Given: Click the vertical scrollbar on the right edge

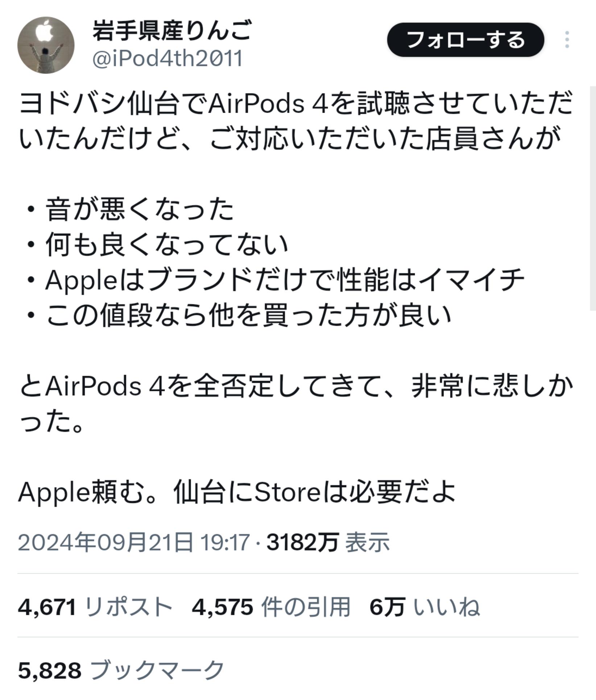Looking at the screenshot, I should pyautogui.click(x=592, y=198).
